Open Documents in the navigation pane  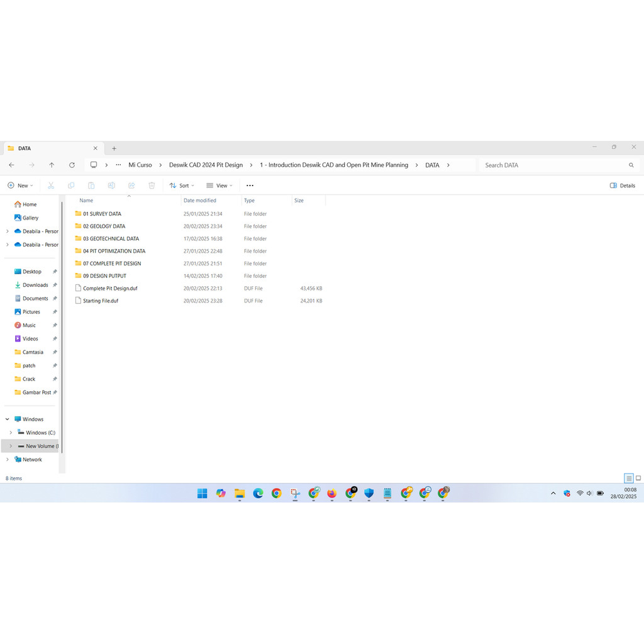(35, 299)
